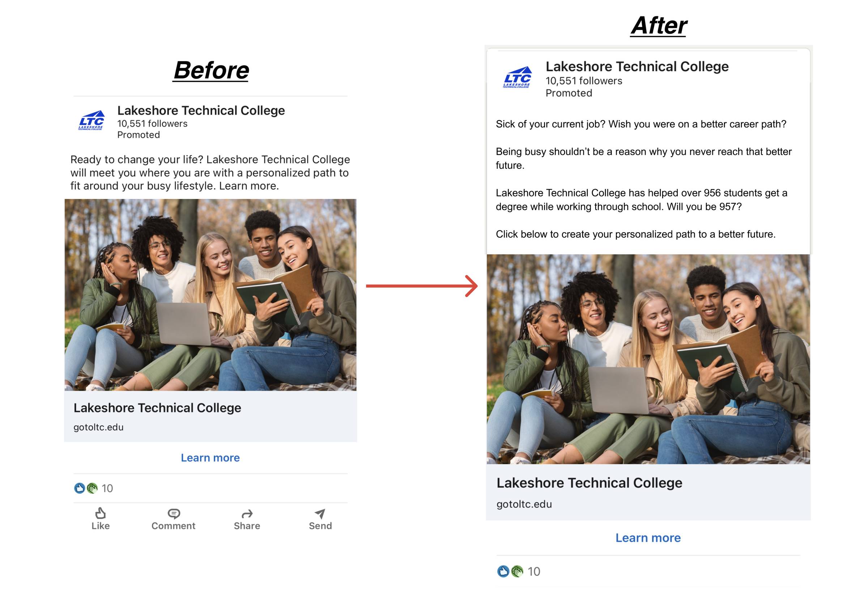Image resolution: width=868 pixels, height=605 pixels.
Task: Open the students photo in the Before ad
Action: click(x=210, y=295)
